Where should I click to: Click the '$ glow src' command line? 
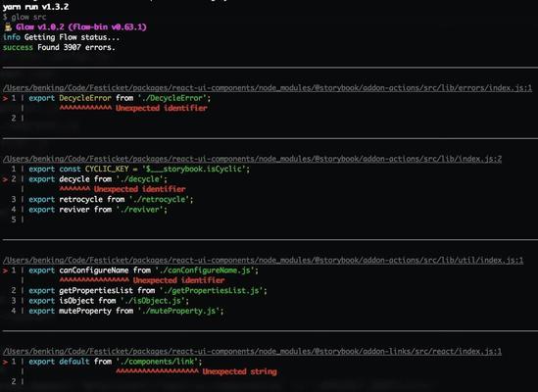click(x=24, y=17)
